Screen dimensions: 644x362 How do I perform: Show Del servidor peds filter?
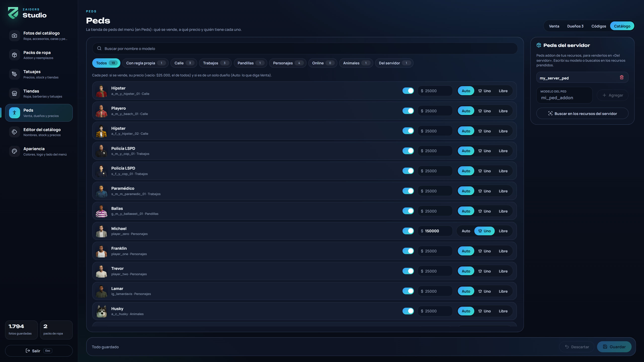point(394,63)
